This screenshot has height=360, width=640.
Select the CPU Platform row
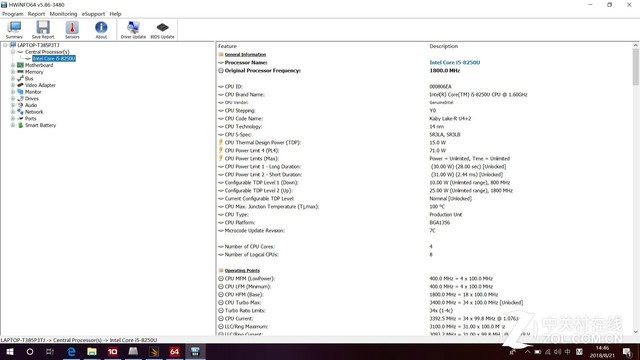tap(424, 222)
